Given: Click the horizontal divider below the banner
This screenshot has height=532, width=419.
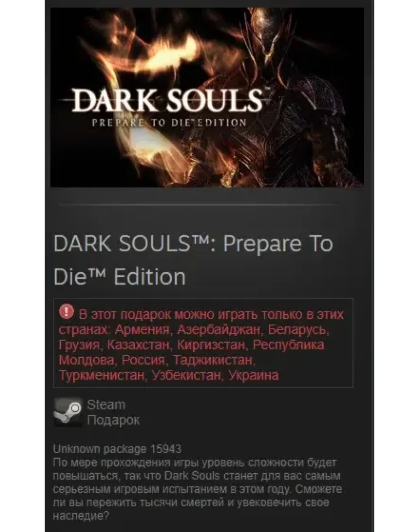Looking at the screenshot, I should (200, 205).
